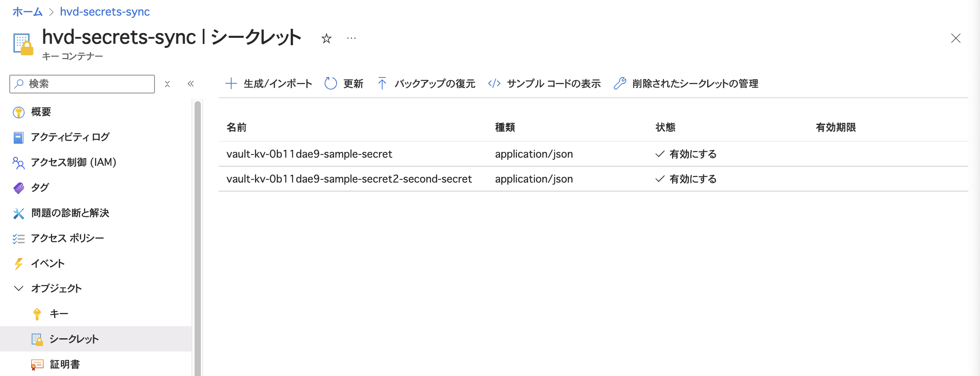
Task: Click the favorite star icon beside the title
Action: click(x=326, y=39)
